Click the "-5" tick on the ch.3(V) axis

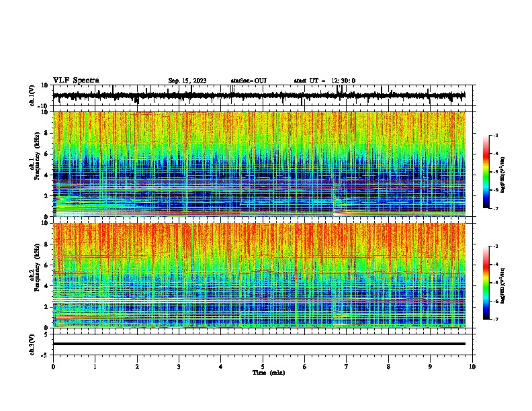click(x=46, y=355)
